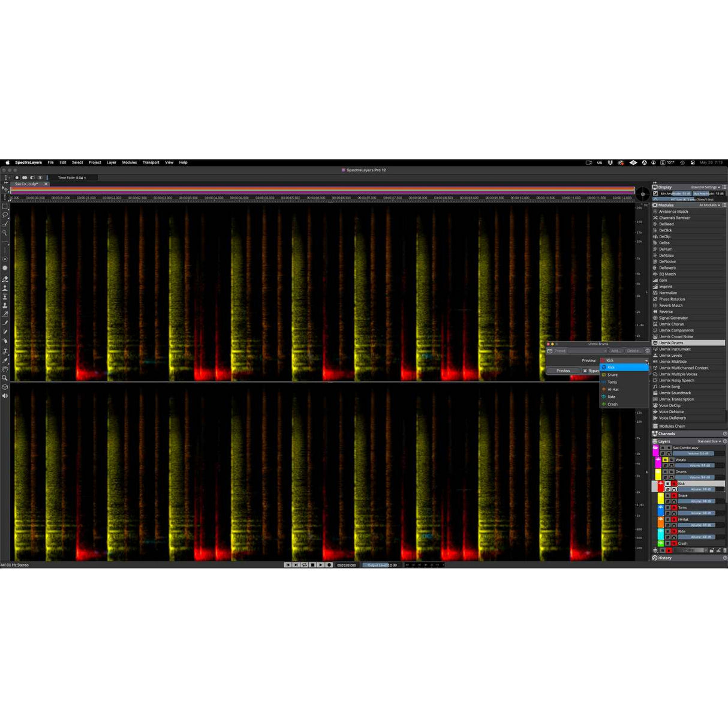Image resolution: width=728 pixels, height=728 pixels.
Task: Launch the DeNoise module
Action: pos(667,255)
